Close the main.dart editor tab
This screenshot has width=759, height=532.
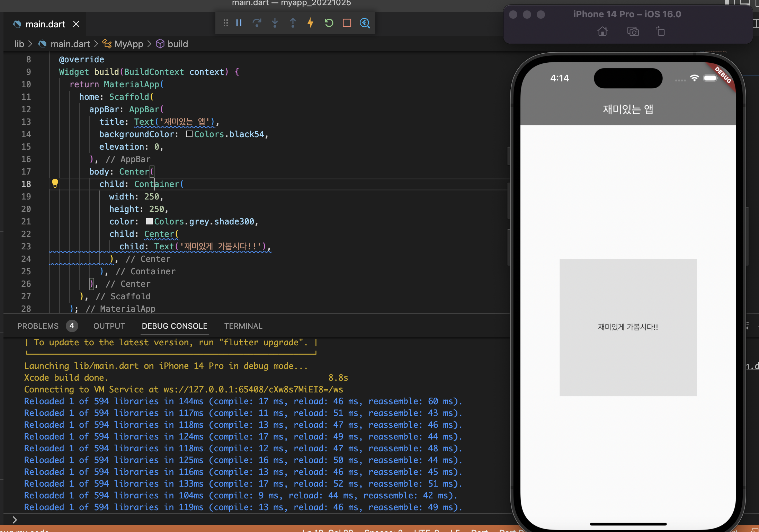pyautogui.click(x=76, y=24)
